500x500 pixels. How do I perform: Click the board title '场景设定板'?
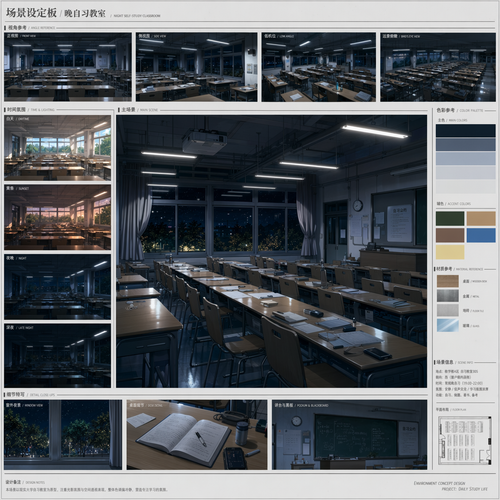click(x=31, y=13)
